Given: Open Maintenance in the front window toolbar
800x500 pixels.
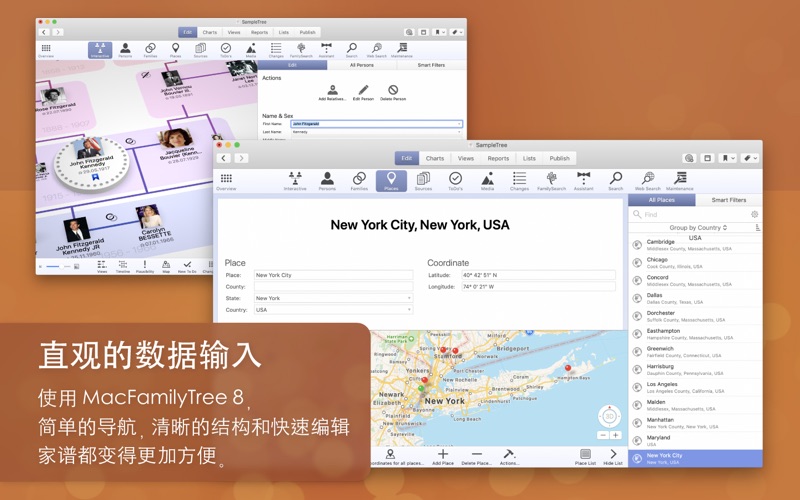Looking at the screenshot, I should click(680, 181).
